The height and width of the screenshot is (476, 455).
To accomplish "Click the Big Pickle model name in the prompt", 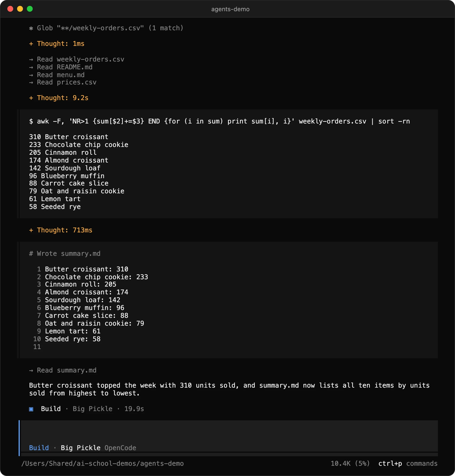I will 81,448.
